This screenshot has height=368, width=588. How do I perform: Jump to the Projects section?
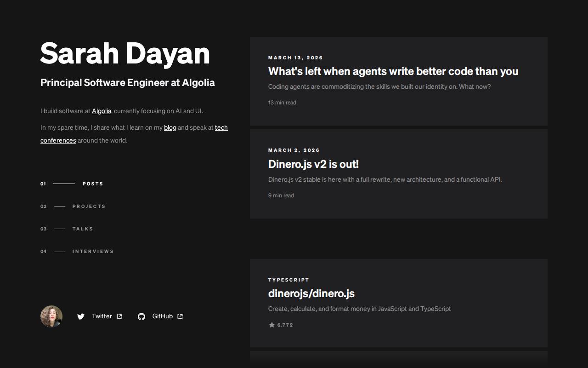73,206
